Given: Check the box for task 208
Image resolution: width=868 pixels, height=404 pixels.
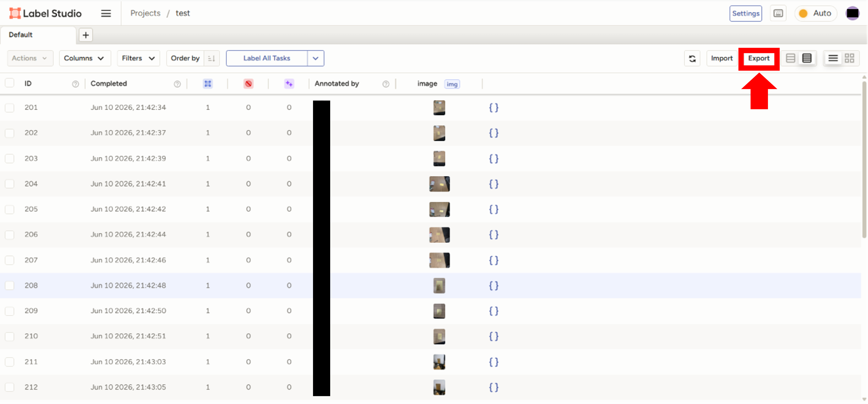Looking at the screenshot, I should [9, 286].
